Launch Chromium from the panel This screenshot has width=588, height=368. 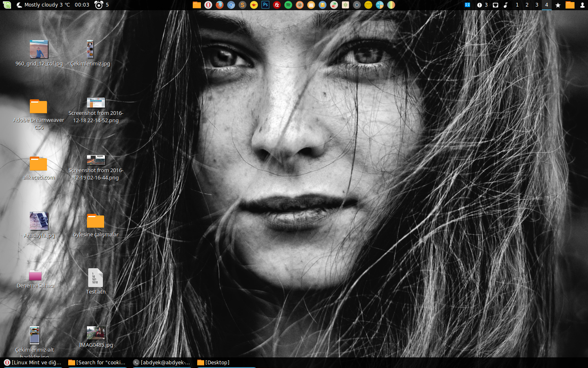click(x=231, y=5)
